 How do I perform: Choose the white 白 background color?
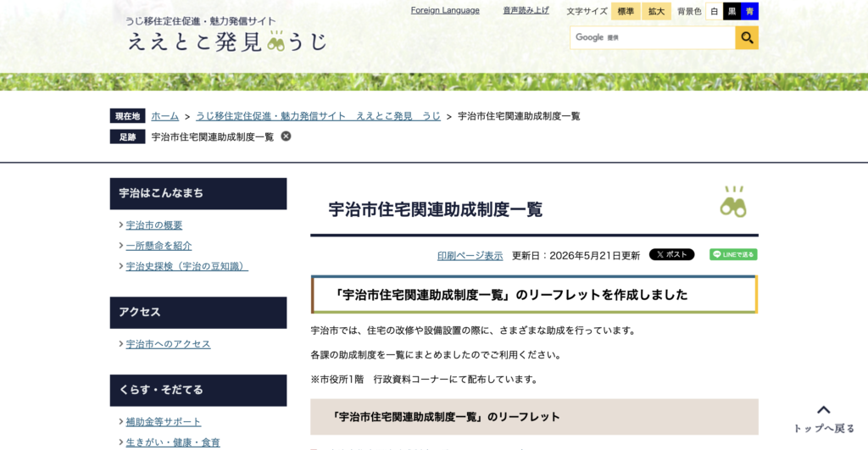tap(714, 11)
